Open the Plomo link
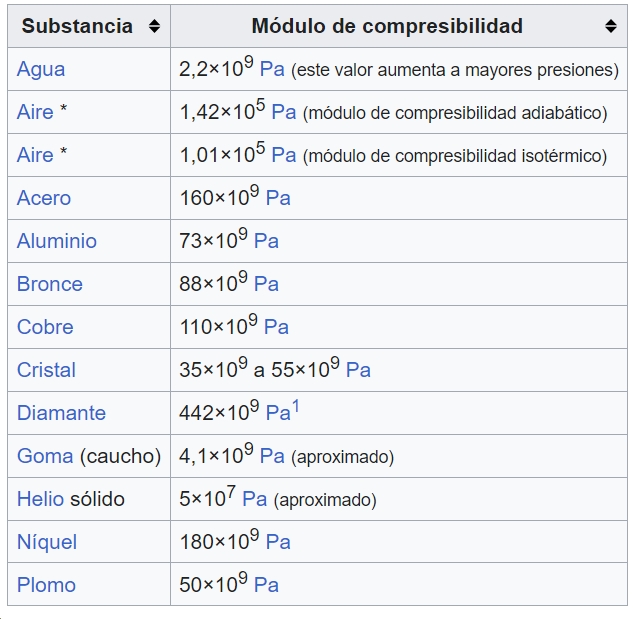This screenshot has width=636, height=619. (x=46, y=585)
